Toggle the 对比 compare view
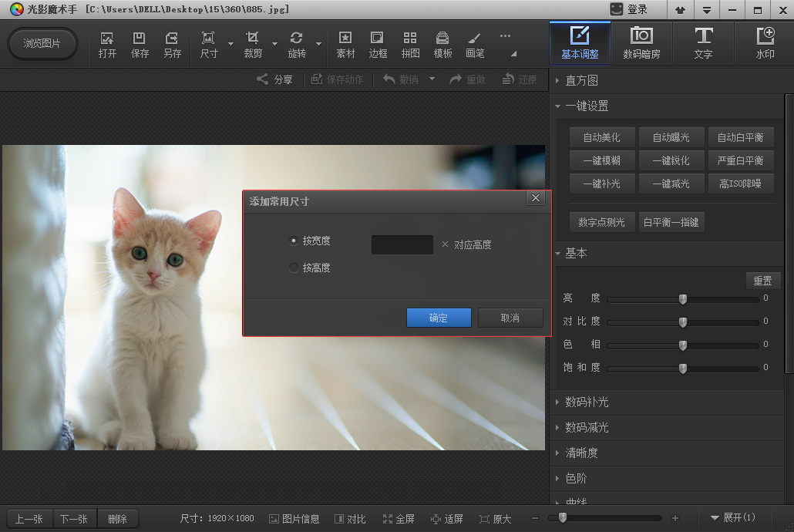This screenshot has width=794, height=532. pos(350,519)
